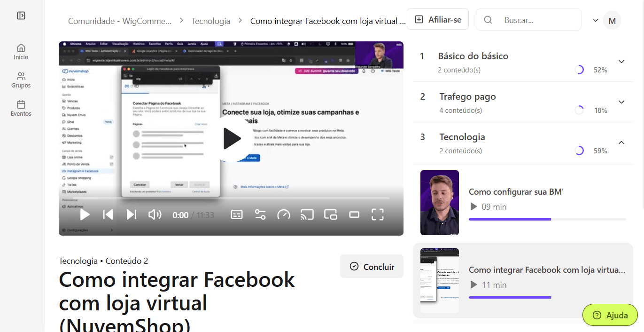Image resolution: width=644 pixels, height=332 pixels.
Task: Click the Afiliar-se button
Action: pos(438,19)
